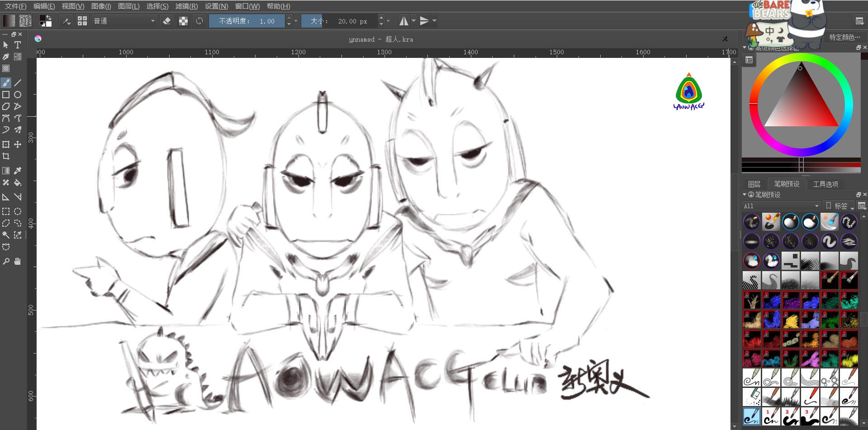Toggle horizontal mirror tool
Screen dimensions: 868x430
tap(404, 21)
